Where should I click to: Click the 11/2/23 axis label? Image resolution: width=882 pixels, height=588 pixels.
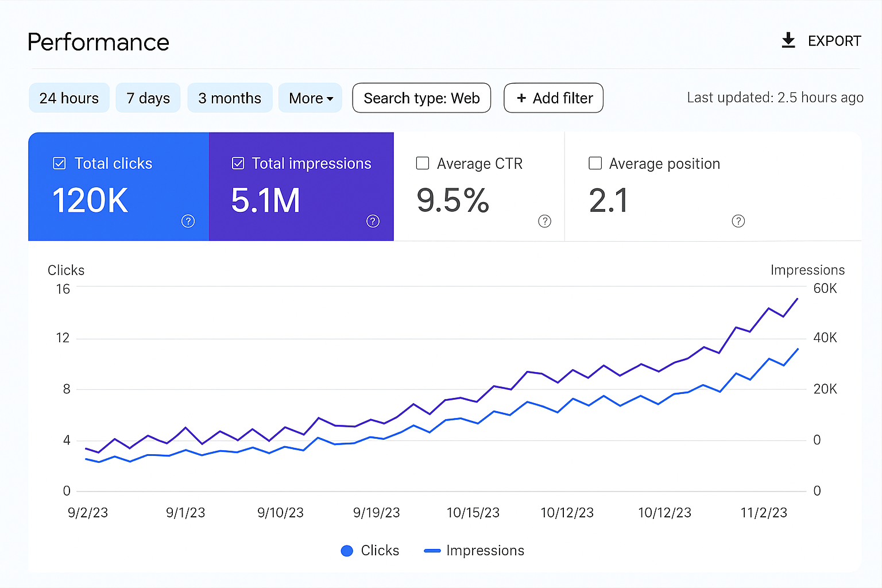[x=764, y=512]
